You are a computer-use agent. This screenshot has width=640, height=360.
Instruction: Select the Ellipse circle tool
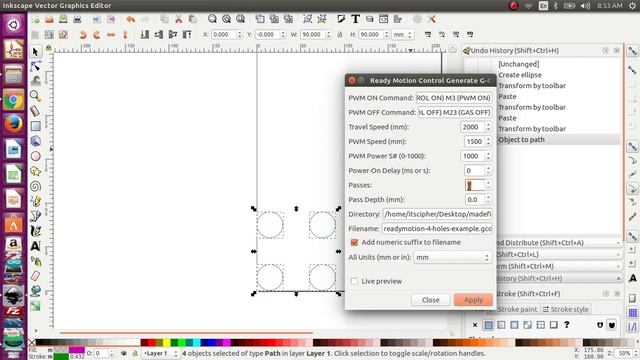(x=36, y=156)
